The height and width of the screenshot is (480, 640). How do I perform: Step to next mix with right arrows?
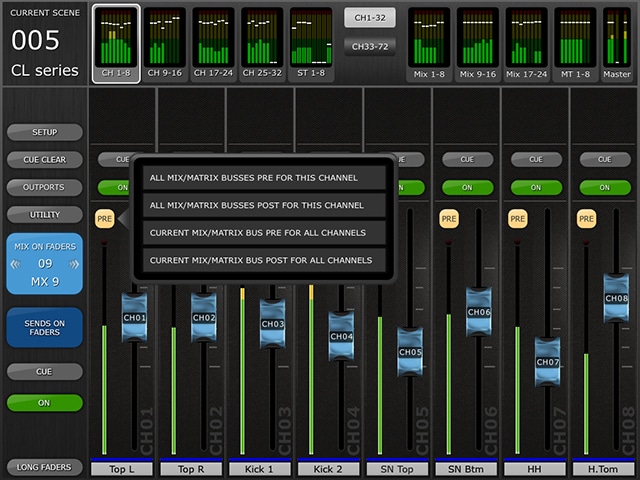tap(73, 264)
